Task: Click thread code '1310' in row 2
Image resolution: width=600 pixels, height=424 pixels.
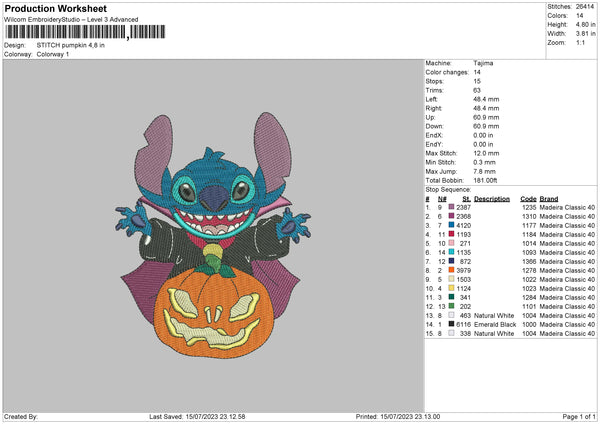Action: click(x=529, y=216)
